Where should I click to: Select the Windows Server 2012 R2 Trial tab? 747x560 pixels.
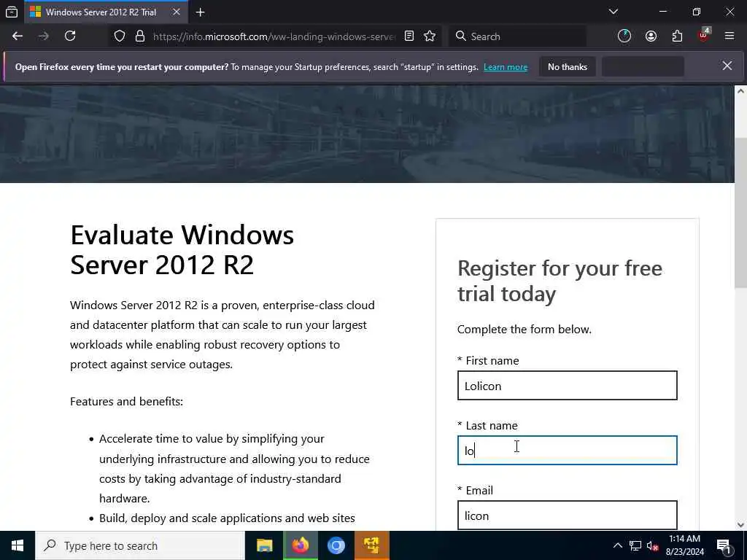pyautogui.click(x=107, y=12)
